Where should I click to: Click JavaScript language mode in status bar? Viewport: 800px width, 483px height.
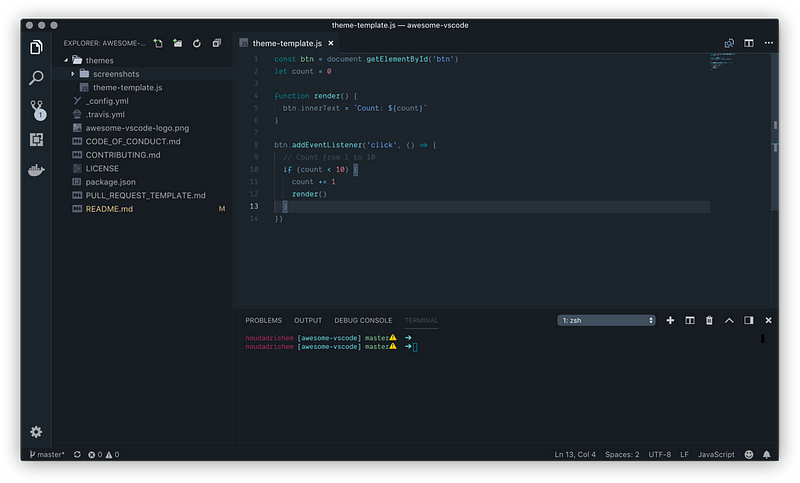coord(716,454)
